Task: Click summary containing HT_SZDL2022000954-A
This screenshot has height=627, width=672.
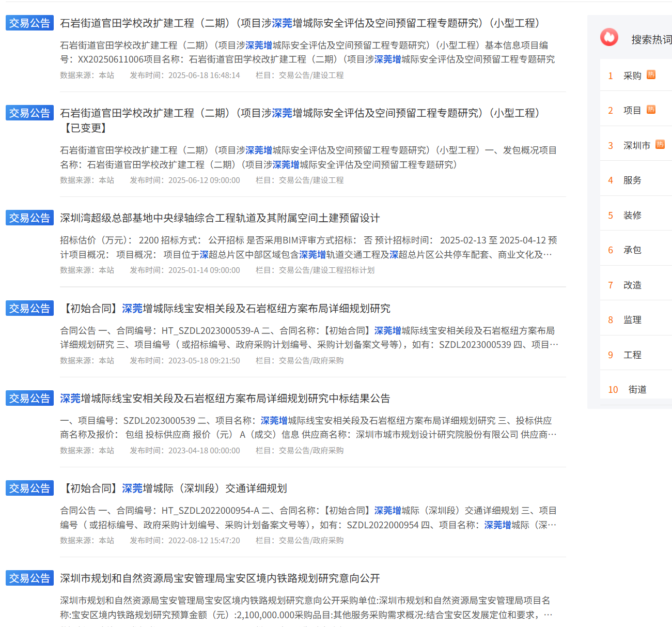Action: tap(309, 518)
